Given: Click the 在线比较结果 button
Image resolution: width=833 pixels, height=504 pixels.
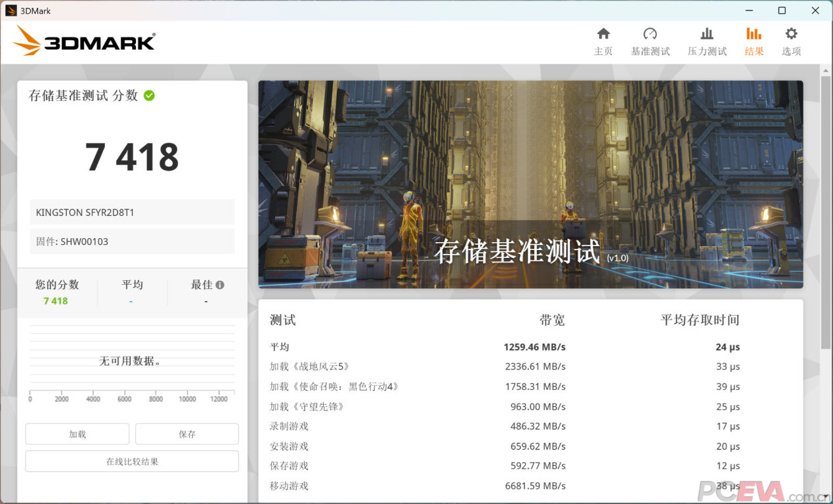Looking at the screenshot, I should pyautogui.click(x=132, y=461).
